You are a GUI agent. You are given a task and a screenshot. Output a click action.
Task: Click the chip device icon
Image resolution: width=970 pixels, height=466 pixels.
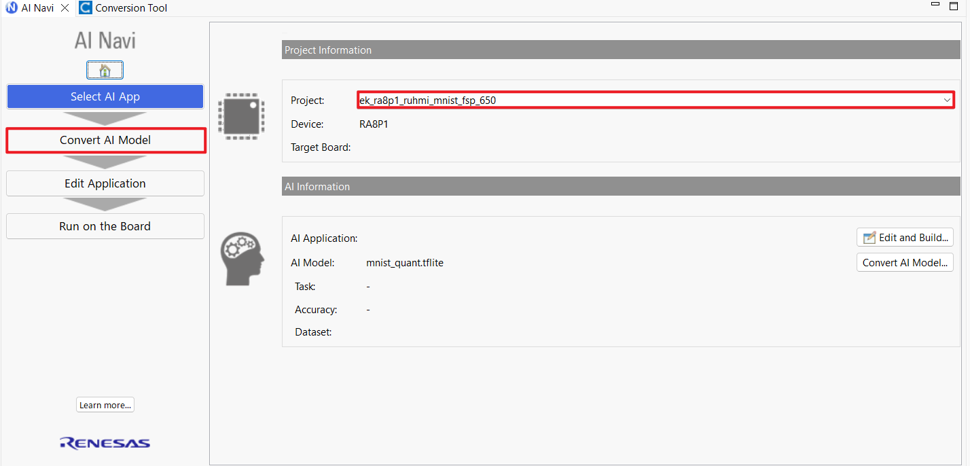[241, 115]
